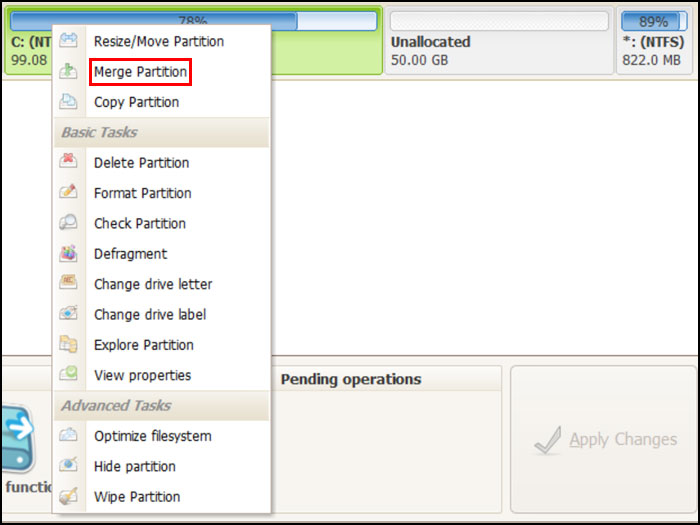Click the 822.0 MB size text
The width and height of the screenshot is (700, 525).
point(651,60)
